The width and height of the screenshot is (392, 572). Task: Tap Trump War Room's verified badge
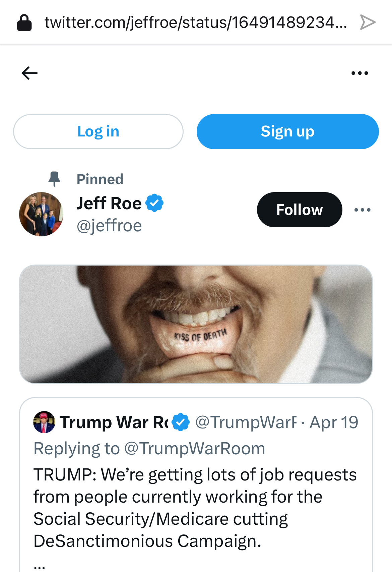click(181, 422)
